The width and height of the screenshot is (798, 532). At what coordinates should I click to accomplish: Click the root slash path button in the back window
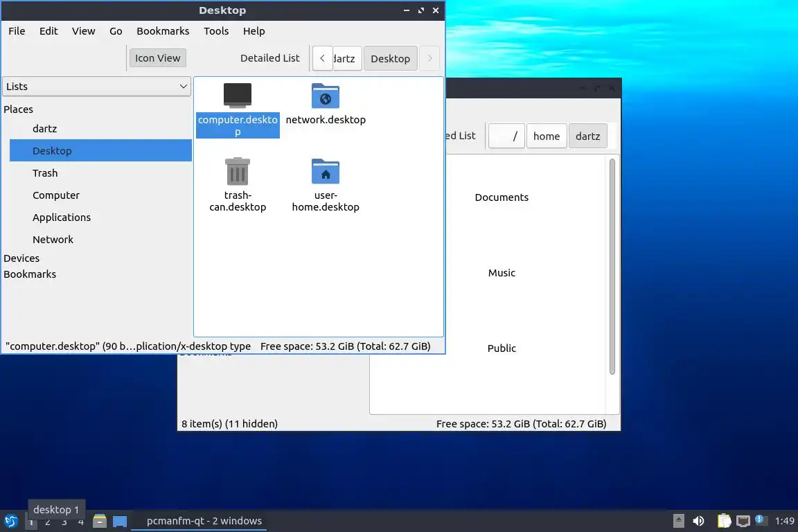click(506, 136)
